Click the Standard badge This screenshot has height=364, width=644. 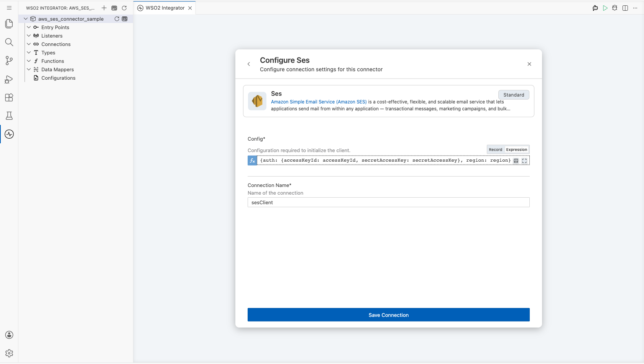click(514, 95)
